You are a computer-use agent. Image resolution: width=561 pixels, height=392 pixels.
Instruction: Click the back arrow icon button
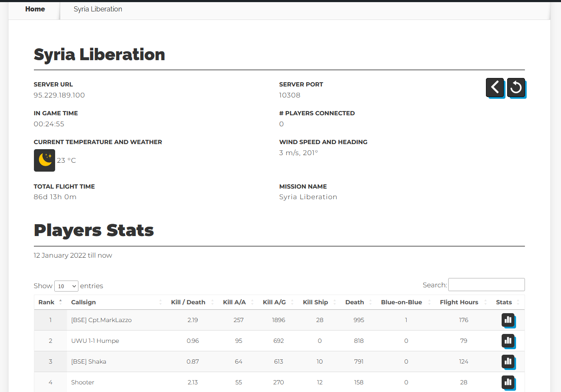point(495,87)
